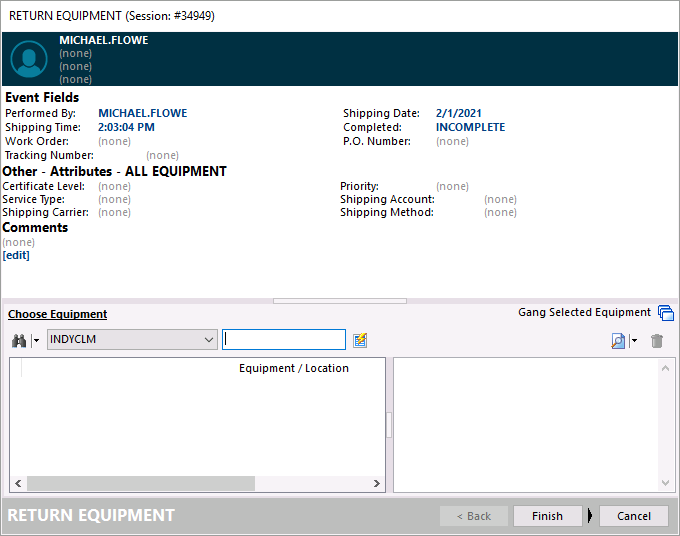Expand the INDYCLM location dropdown

(209, 340)
